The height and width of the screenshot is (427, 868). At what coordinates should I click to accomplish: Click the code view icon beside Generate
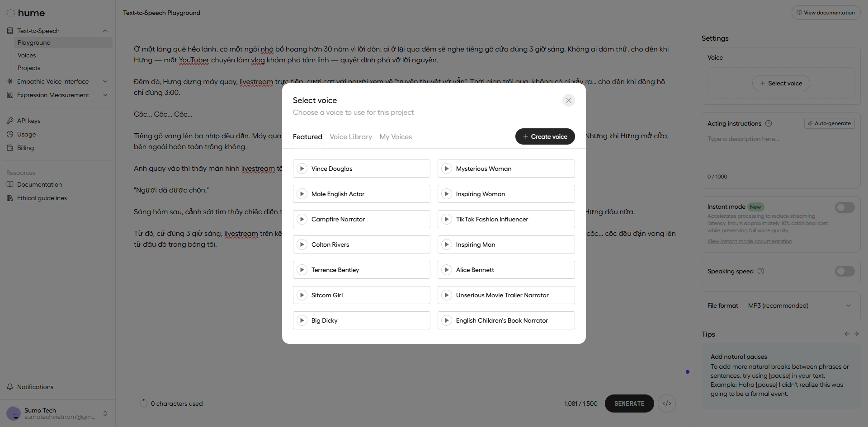click(x=667, y=404)
